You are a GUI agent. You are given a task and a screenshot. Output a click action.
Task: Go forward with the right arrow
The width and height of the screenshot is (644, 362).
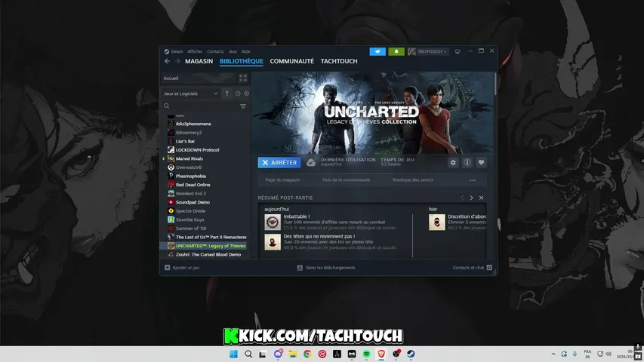(x=177, y=61)
